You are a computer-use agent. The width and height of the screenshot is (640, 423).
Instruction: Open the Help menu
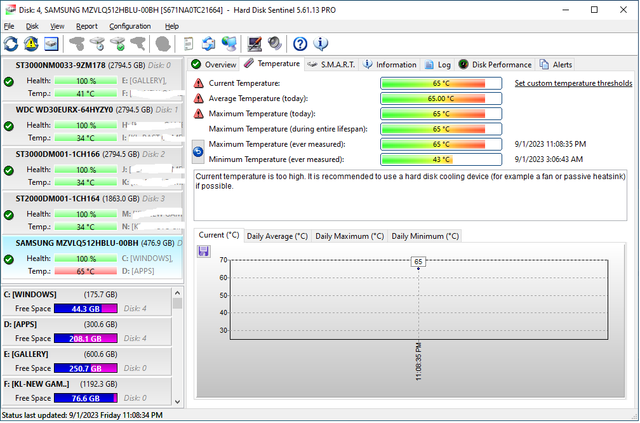coord(172,26)
